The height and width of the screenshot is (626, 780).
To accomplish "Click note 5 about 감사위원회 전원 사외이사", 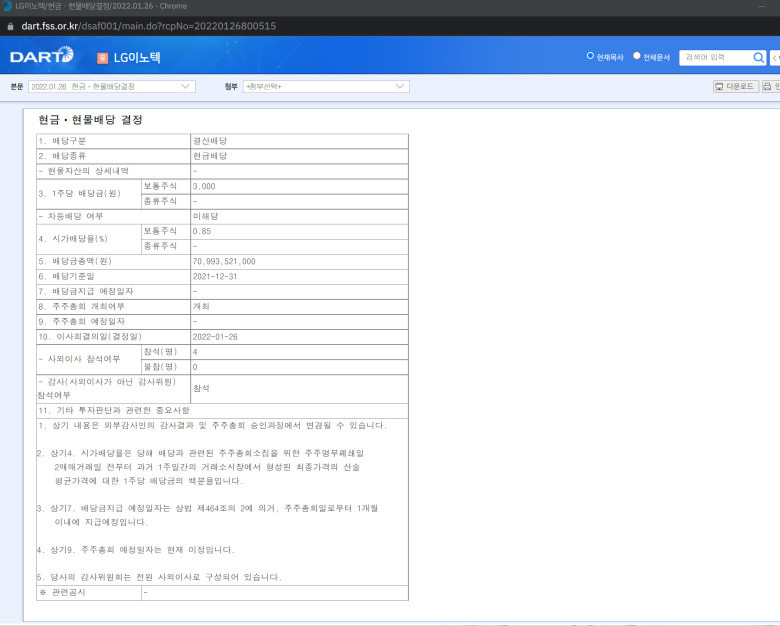I will 159,577.
